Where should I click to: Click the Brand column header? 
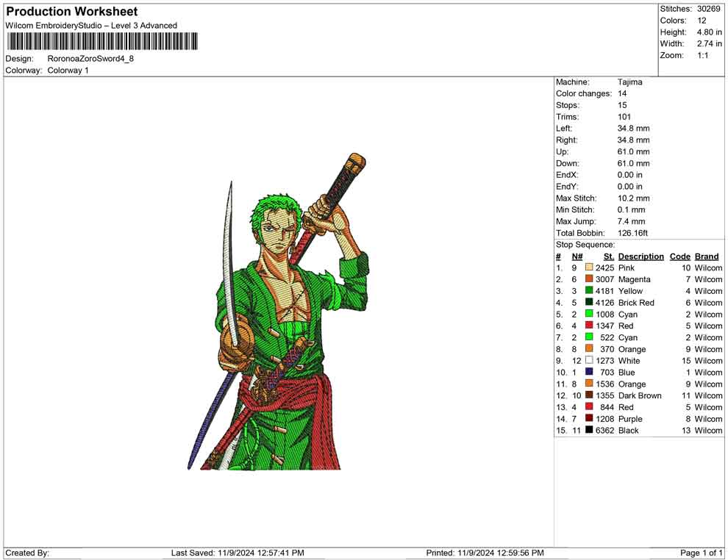click(707, 256)
